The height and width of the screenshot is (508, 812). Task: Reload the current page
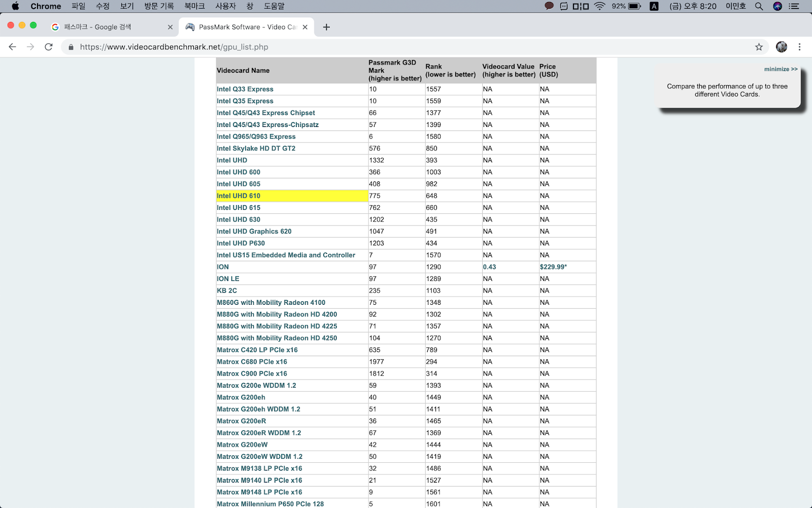pos(49,47)
